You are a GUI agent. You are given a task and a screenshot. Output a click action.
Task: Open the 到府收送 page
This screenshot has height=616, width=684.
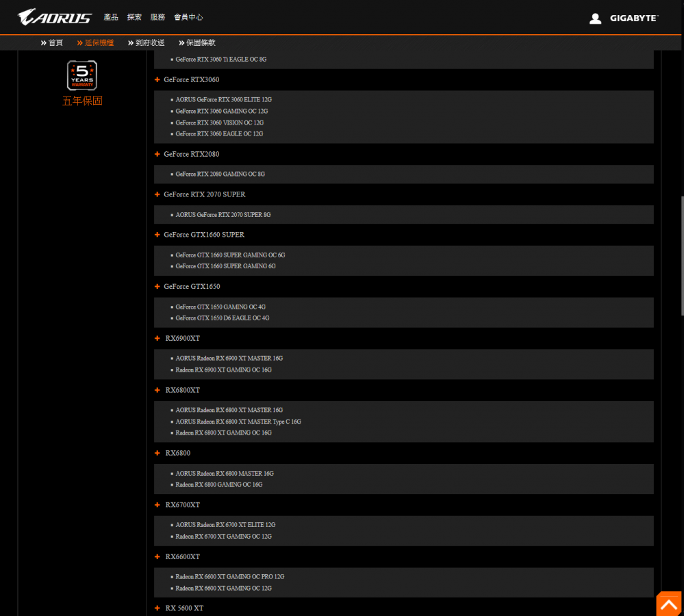click(x=147, y=42)
